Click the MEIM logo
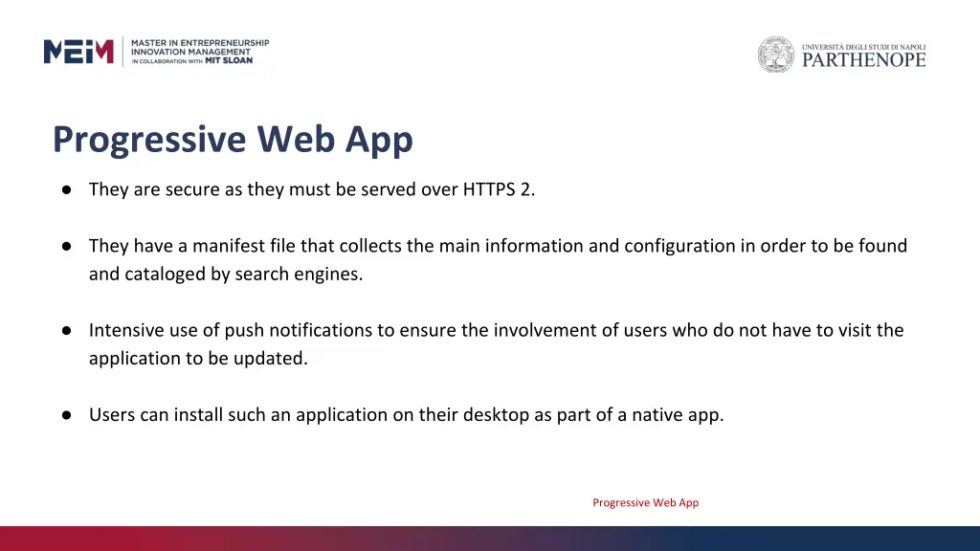980x551 pixels. 78,52
